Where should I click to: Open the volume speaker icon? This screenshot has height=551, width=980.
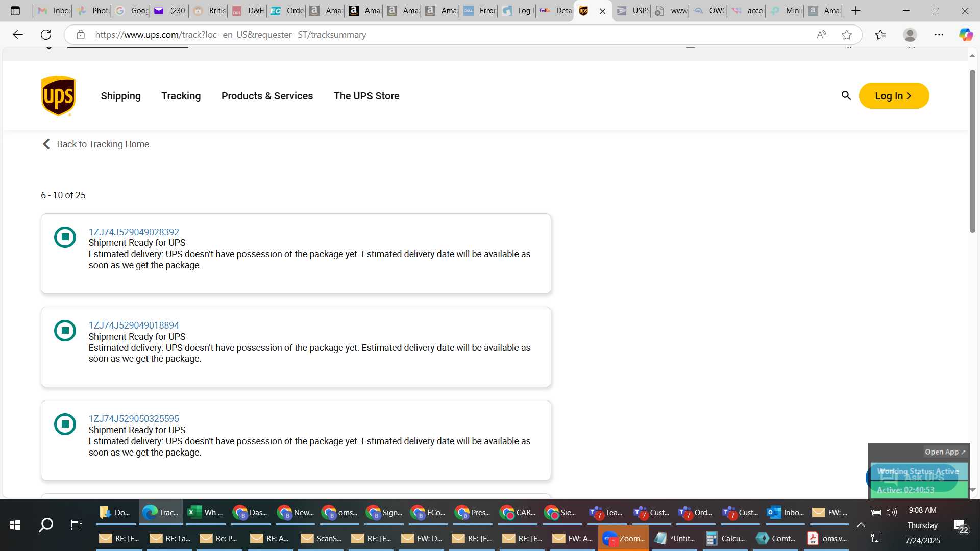(x=892, y=512)
